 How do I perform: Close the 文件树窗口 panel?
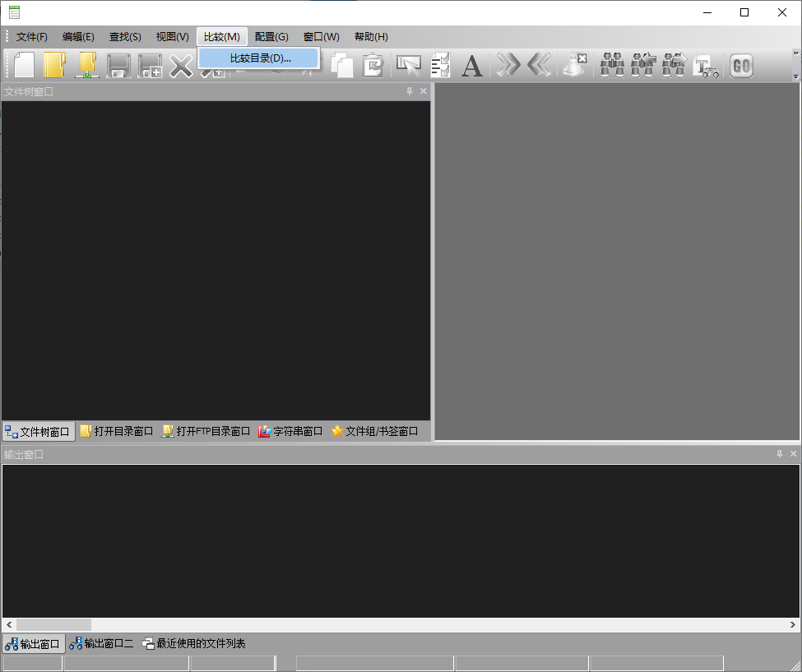pyautogui.click(x=424, y=91)
